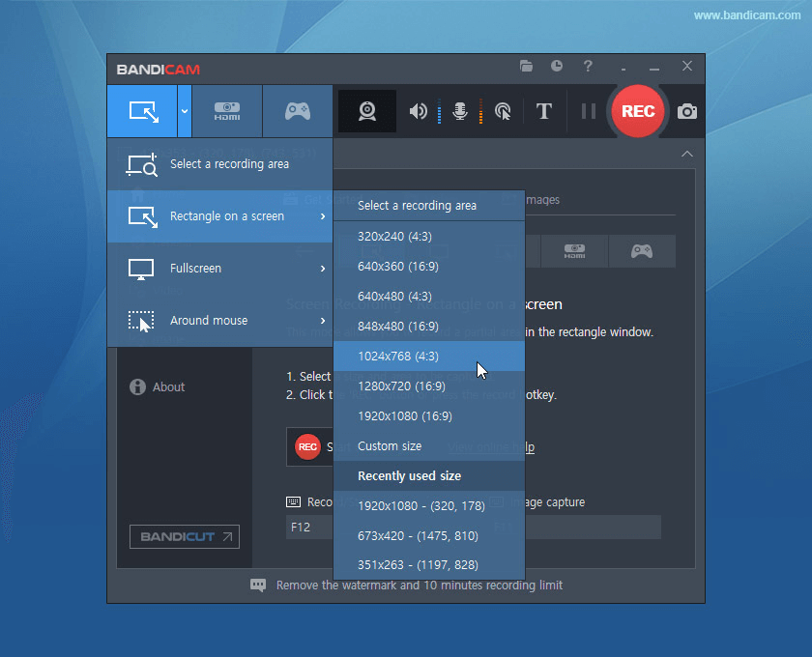Open the scheduled recording clock icon
The width and height of the screenshot is (812, 657).
557,66
